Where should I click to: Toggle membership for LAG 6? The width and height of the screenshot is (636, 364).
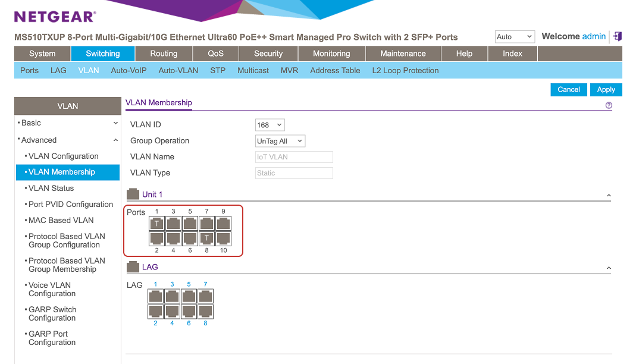click(189, 311)
